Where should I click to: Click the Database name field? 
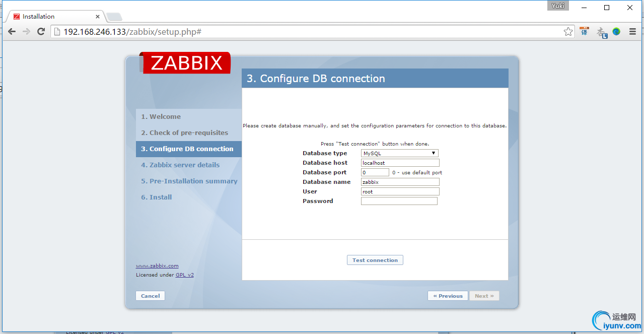[400, 182]
